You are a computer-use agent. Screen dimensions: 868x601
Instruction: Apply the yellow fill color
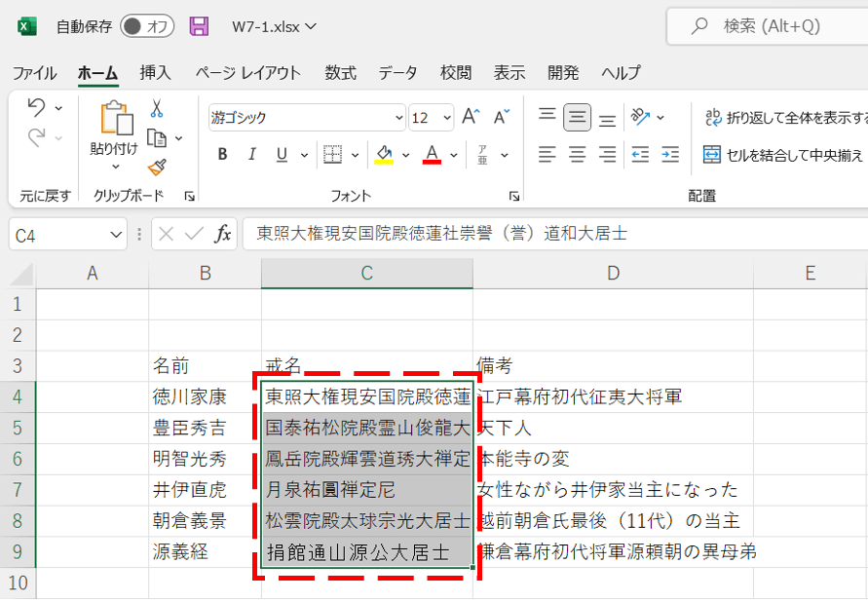pos(384,155)
